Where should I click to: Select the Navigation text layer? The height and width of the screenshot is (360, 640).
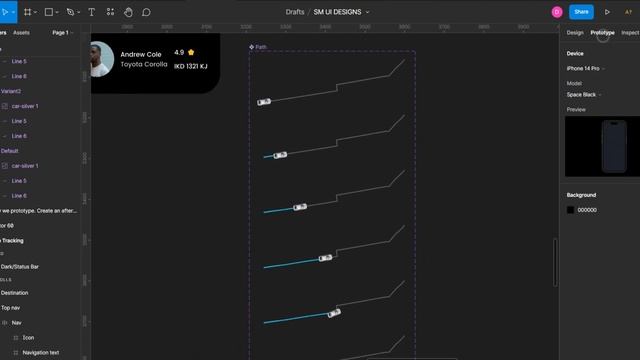coord(41,353)
